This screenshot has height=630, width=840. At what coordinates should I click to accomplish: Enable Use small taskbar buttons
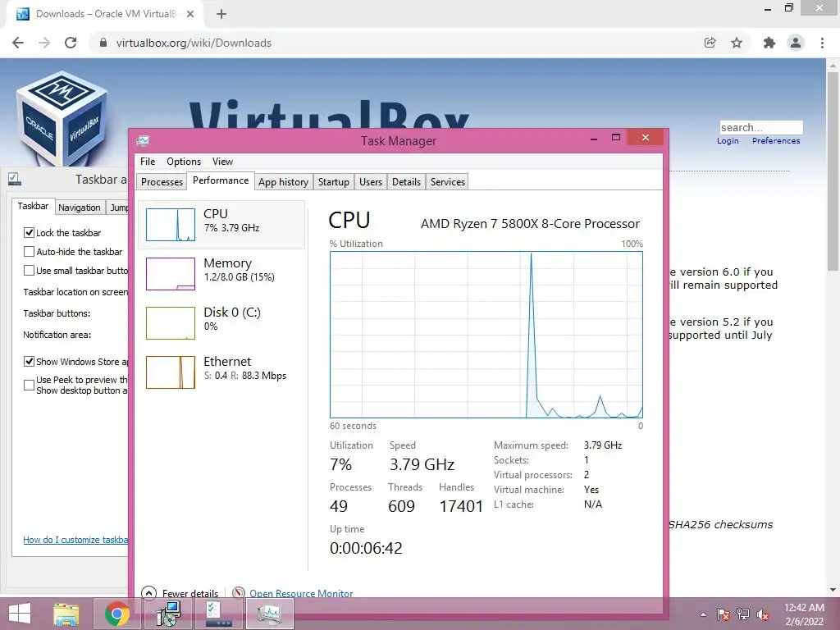[x=29, y=271]
